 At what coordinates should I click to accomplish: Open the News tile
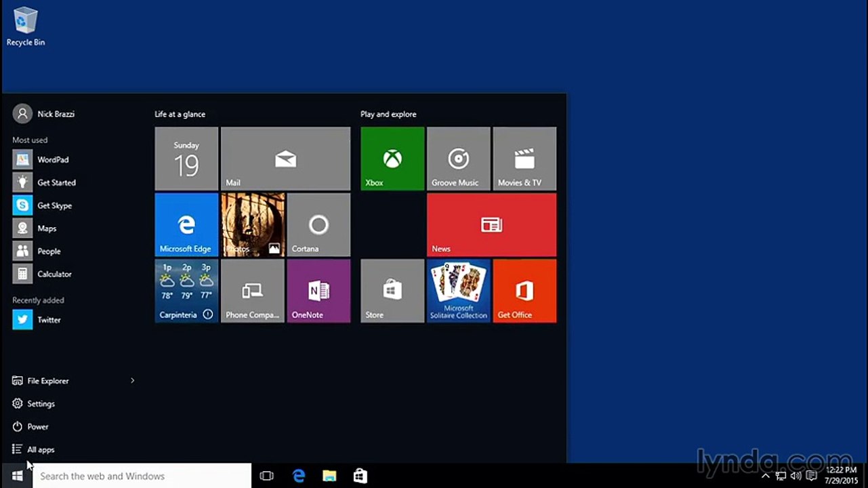click(491, 224)
